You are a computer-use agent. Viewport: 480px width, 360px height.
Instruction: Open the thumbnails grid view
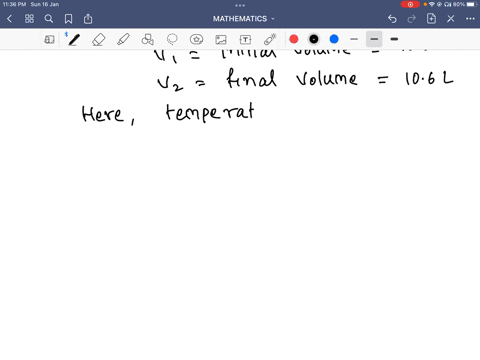click(x=29, y=19)
